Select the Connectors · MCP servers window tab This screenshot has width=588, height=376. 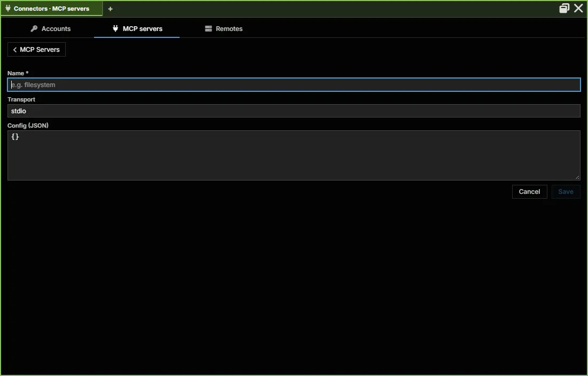coord(51,8)
